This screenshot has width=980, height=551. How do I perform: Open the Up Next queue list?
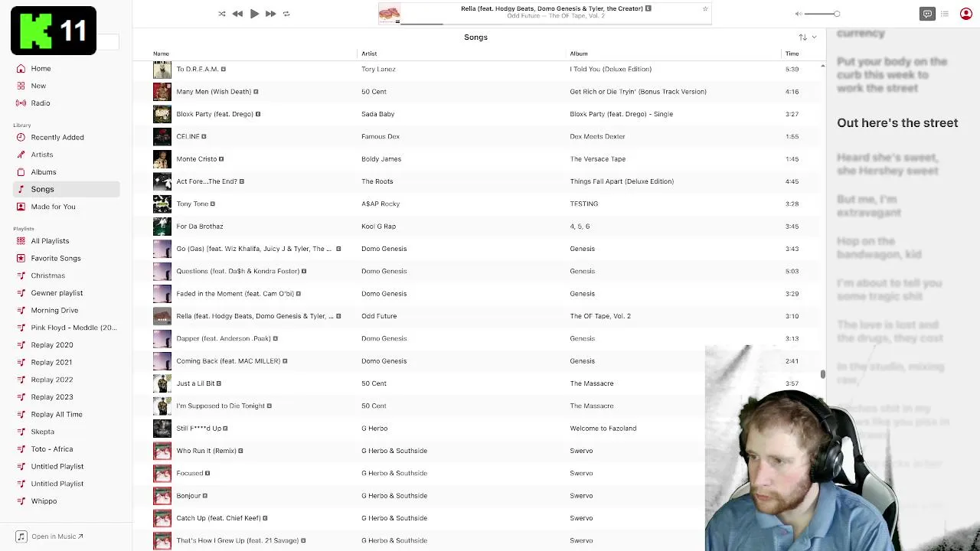pos(945,14)
